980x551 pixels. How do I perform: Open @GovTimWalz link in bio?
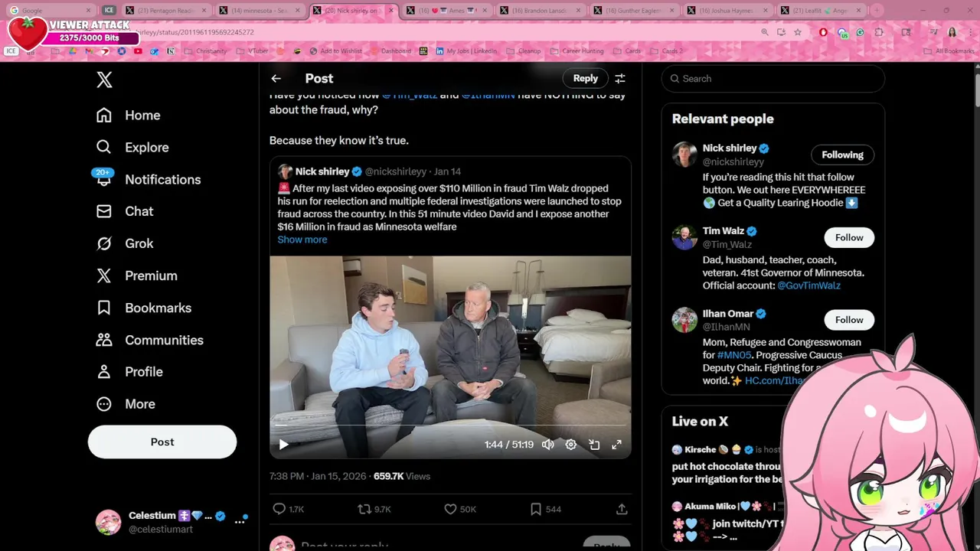click(808, 285)
